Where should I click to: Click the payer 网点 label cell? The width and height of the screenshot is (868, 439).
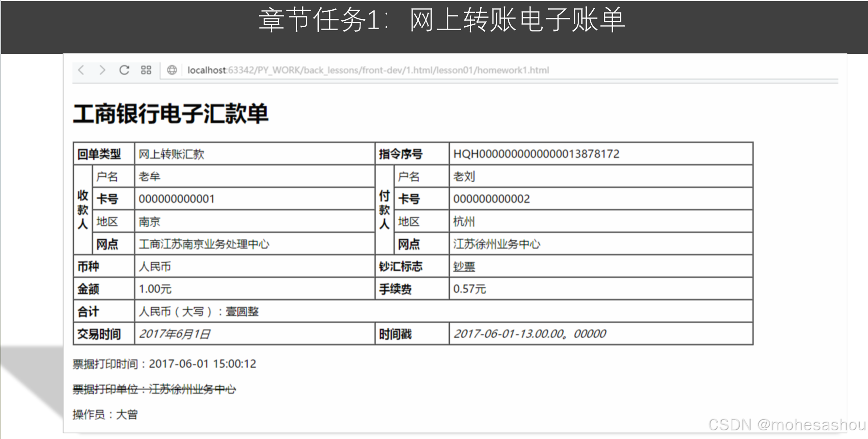pos(422,244)
